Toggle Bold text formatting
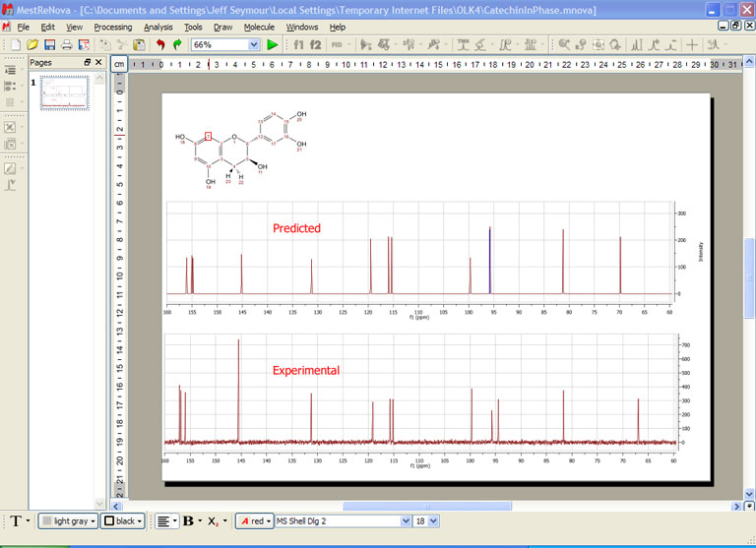Screen dimensions: 756x548 point(188,520)
